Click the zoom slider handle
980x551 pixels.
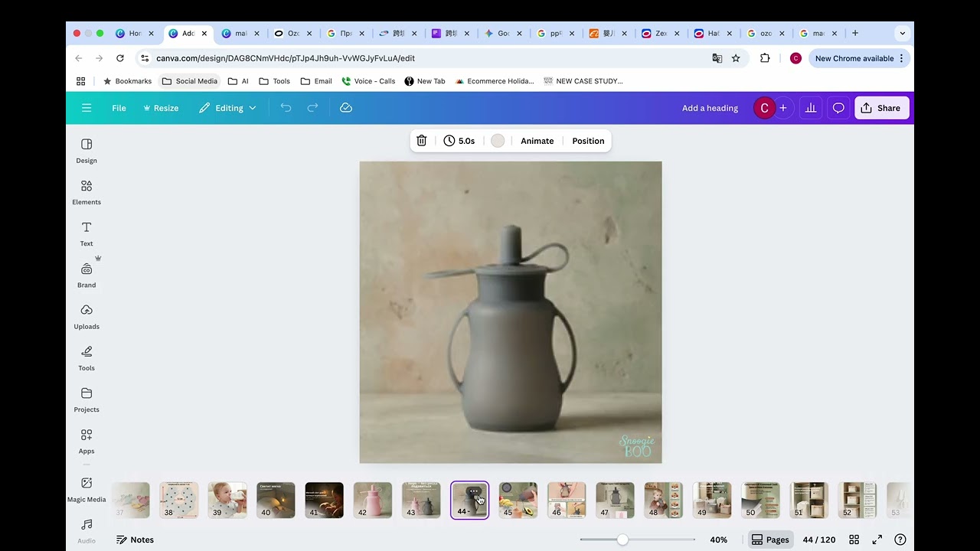[x=622, y=540]
